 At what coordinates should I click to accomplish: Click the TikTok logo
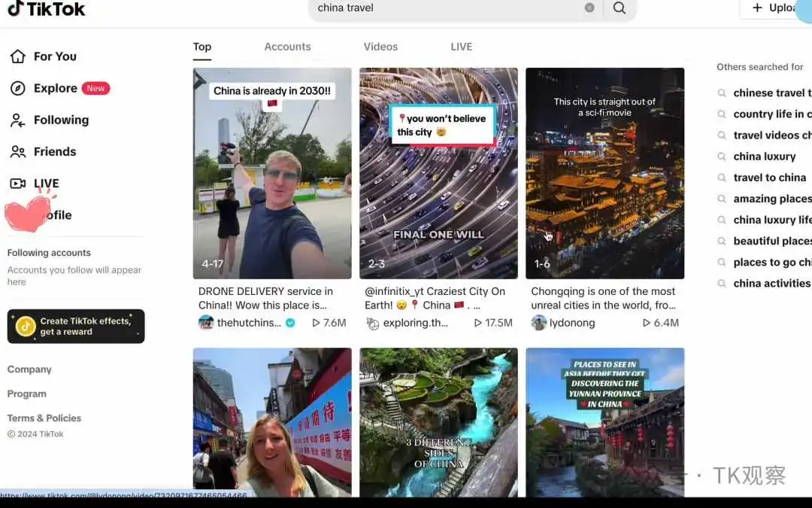point(46,8)
